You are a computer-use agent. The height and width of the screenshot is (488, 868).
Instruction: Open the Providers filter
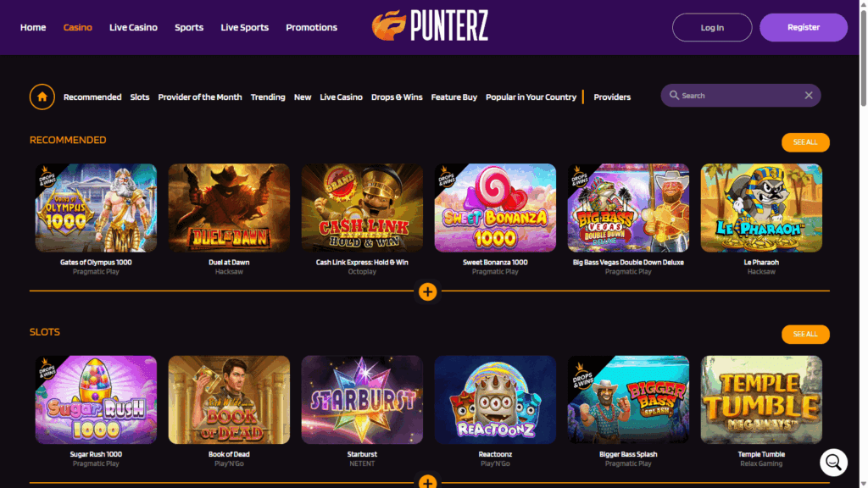coord(612,97)
